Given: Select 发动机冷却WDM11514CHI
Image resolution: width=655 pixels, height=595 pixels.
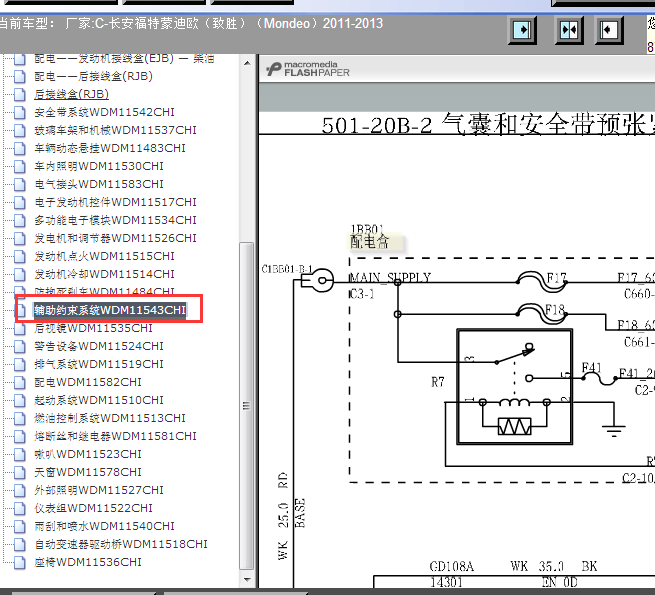Looking at the screenshot, I should click(x=104, y=274).
